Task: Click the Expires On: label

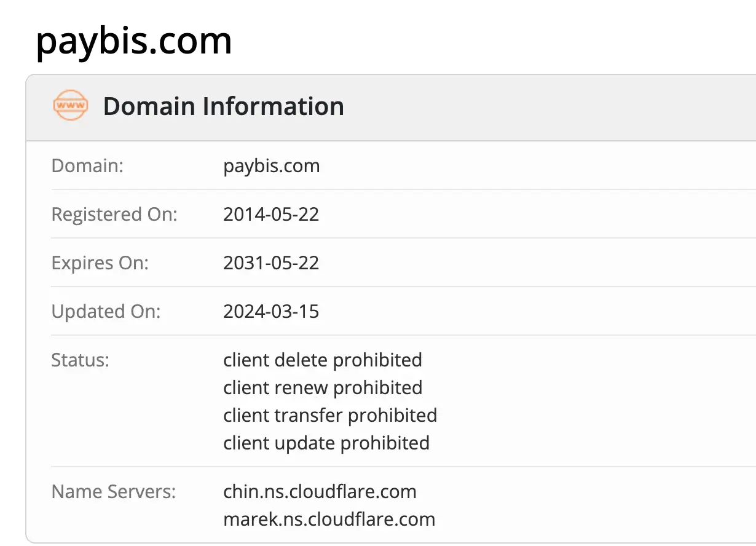Action: [100, 263]
